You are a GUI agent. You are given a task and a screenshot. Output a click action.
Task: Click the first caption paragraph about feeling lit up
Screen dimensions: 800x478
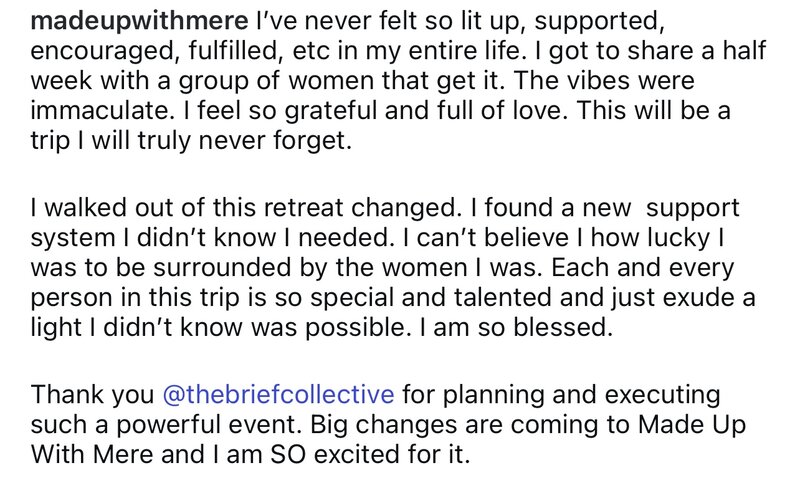[398, 81]
